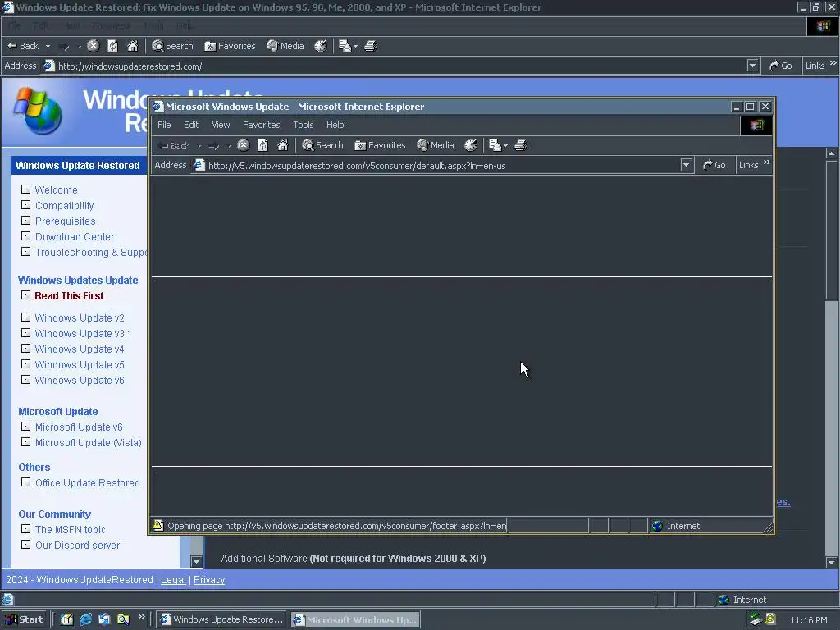Image resolution: width=840 pixels, height=630 pixels.
Task: Open View menu in front window
Action: click(x=221, y=125)
